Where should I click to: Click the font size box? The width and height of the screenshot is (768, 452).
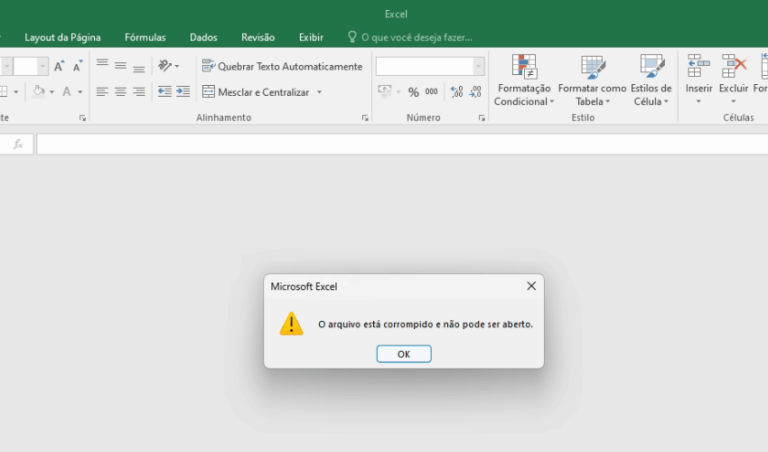25,66
